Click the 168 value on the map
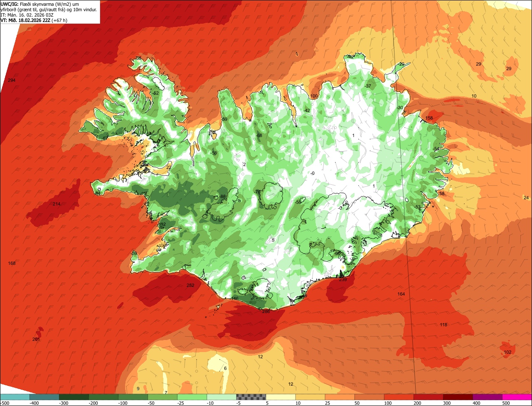Viewport: 532px width, 406px height. tap(12, 263)
